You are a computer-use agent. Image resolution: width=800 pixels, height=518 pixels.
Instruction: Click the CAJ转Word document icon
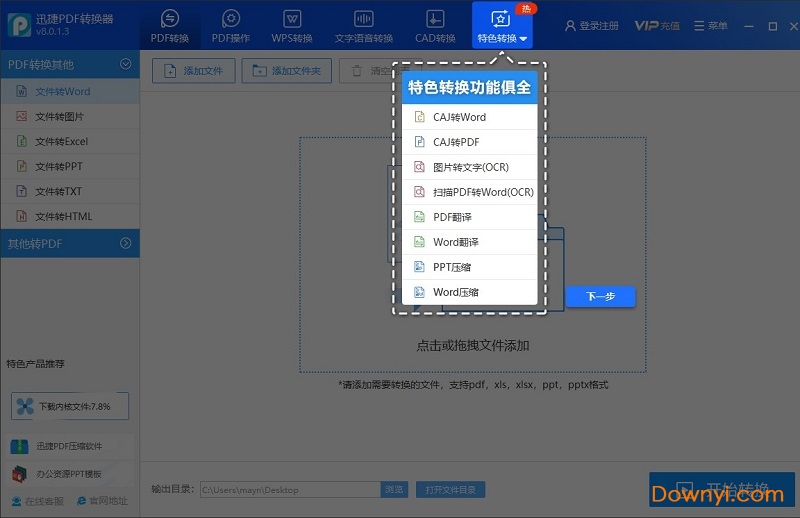pos(419,117)
